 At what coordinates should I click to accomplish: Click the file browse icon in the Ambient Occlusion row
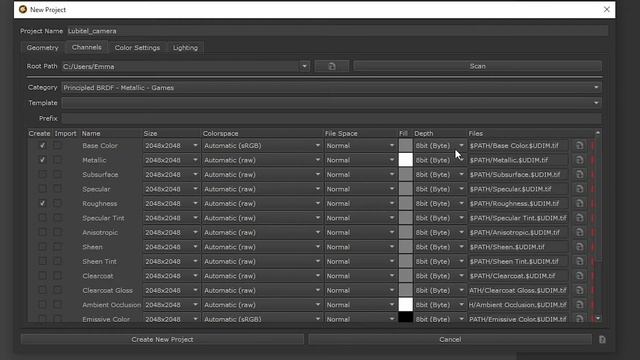pos(579,305)
